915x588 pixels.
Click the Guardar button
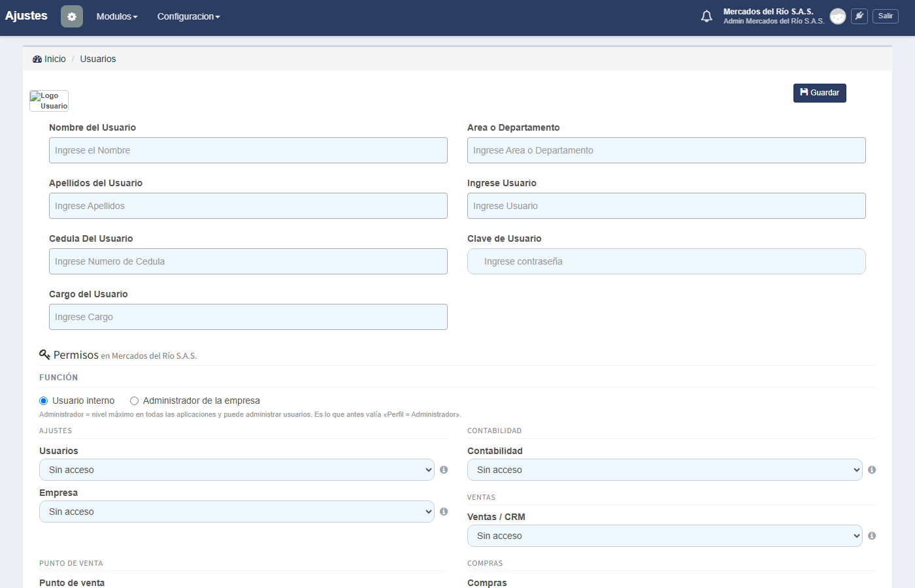[x=820, y=93]
